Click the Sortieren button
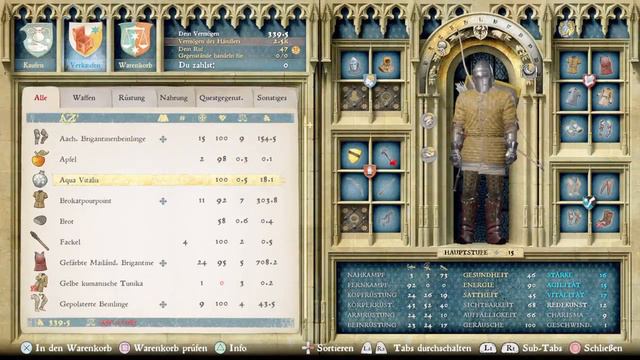640x360 pixels. (328, 348)
